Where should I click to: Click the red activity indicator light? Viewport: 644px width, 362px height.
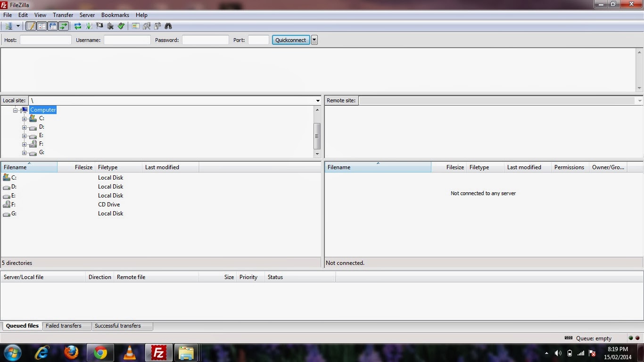[637, 338]
